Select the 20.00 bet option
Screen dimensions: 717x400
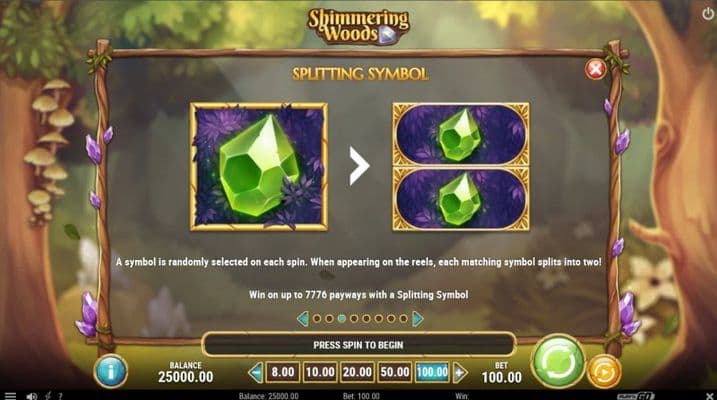357,372
